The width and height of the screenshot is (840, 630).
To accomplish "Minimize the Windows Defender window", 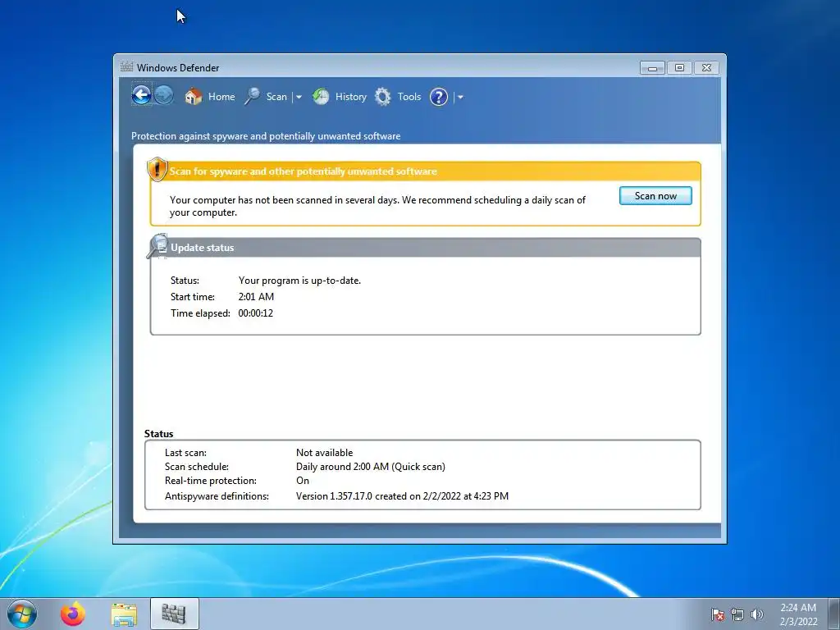I will tap(652, 68).
